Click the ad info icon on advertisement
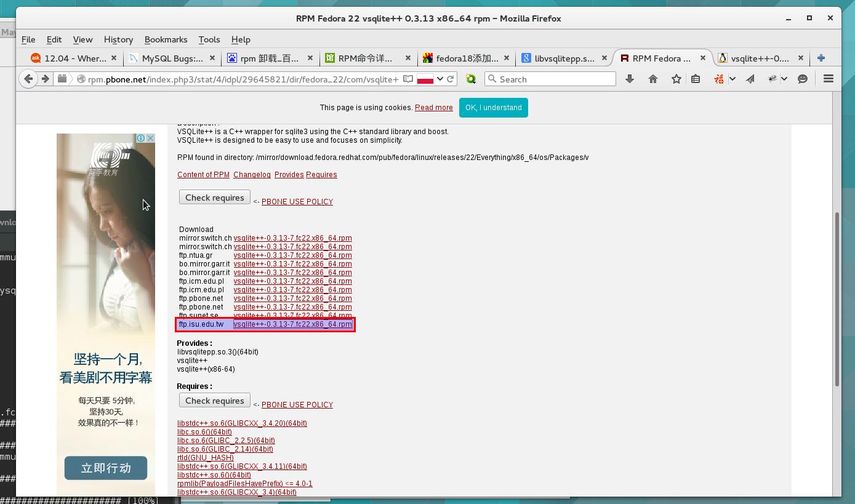855x504 pixels. 141,138
